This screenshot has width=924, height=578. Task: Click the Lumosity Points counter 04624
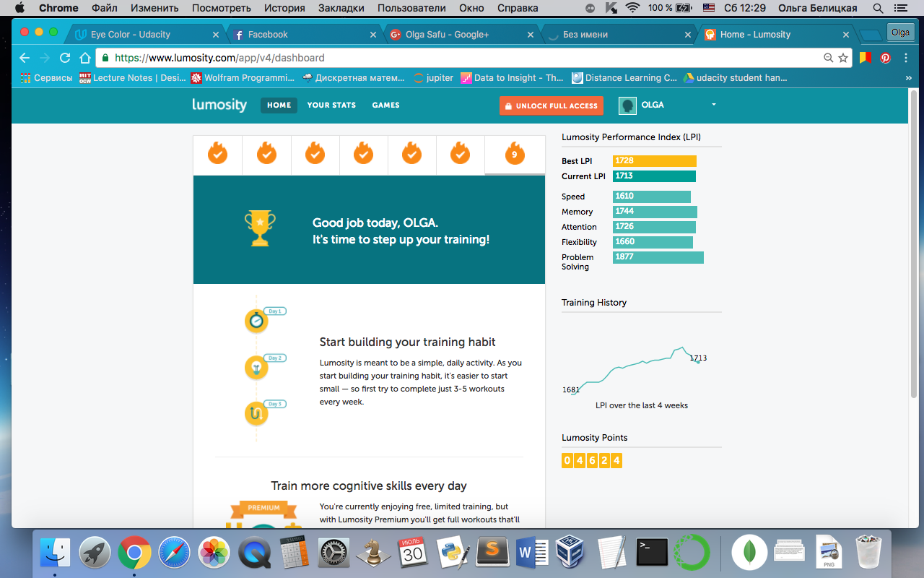click(592, 460)
